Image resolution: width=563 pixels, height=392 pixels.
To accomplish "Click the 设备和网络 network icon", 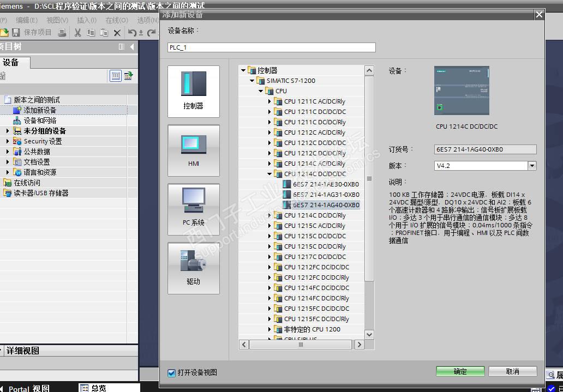I will point(17,120).
